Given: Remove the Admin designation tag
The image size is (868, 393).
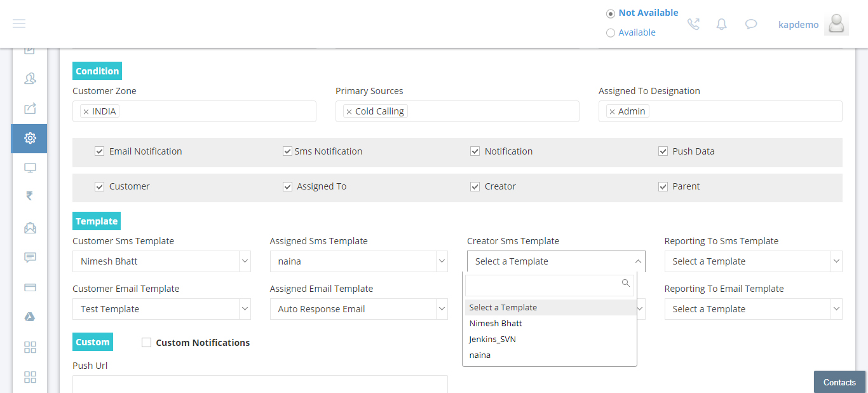Looking at the screenshot, I should click(x=612, y=112).
